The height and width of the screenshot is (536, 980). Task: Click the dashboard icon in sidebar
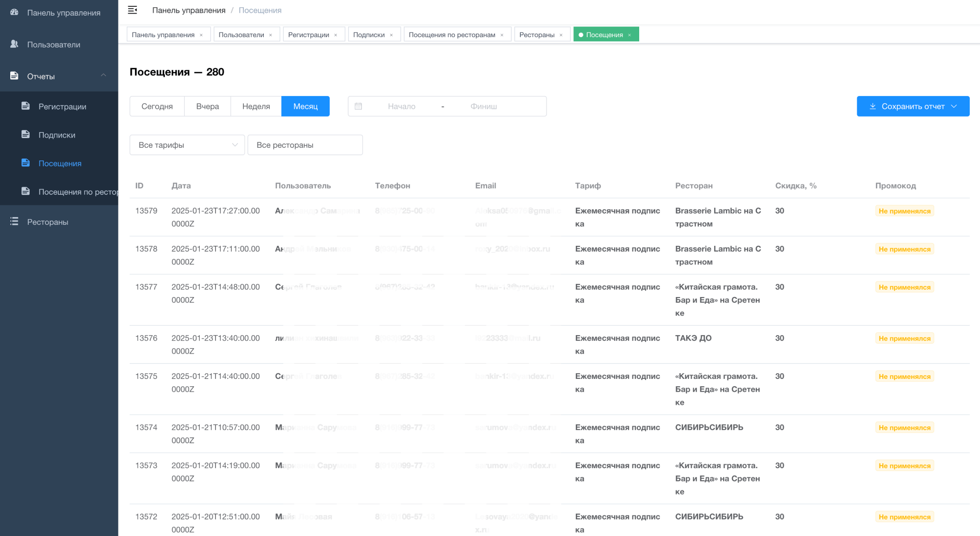tap(14, 12)
